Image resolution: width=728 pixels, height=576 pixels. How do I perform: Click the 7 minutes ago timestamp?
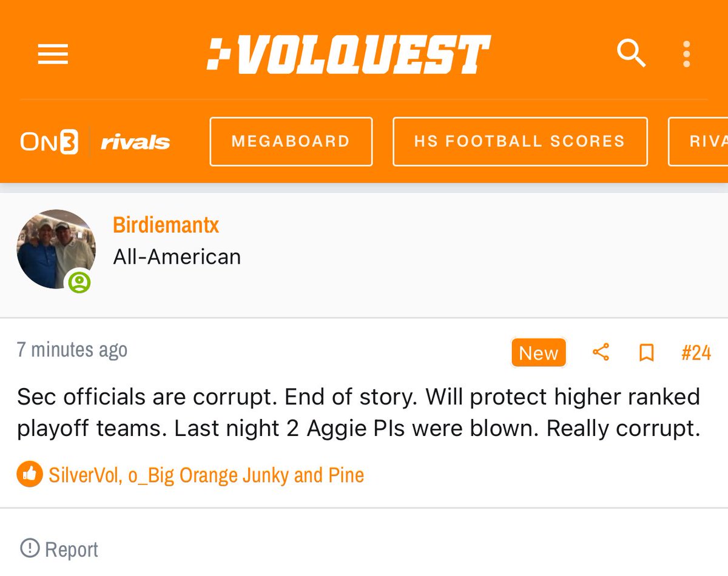(72, 350)
